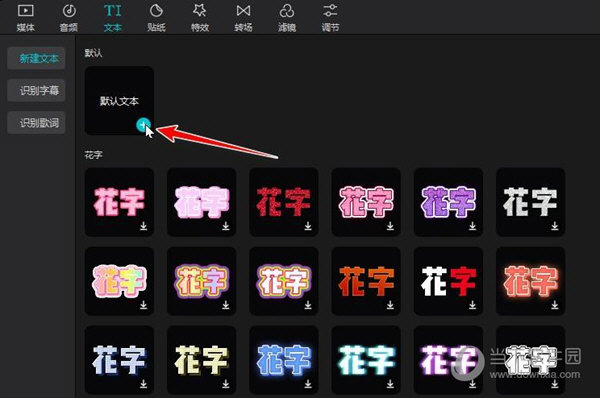This screenshot has height=398, width=600.
Task: Download the glowing lavender-pink 花字 style
Action: (226, 226)
